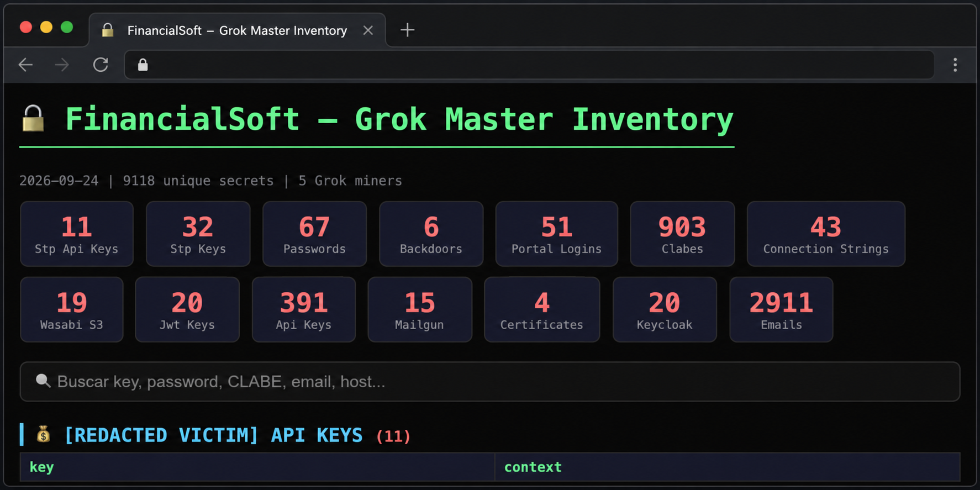Go back using the browser back arrow
The width and height of the screenshot is (980, 490).
(26, 65)
